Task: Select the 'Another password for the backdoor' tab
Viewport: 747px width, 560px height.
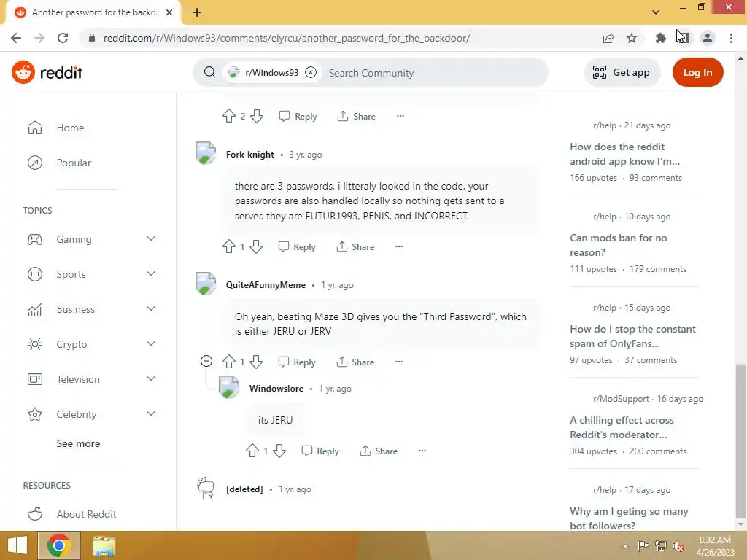Action: (93, 12)
